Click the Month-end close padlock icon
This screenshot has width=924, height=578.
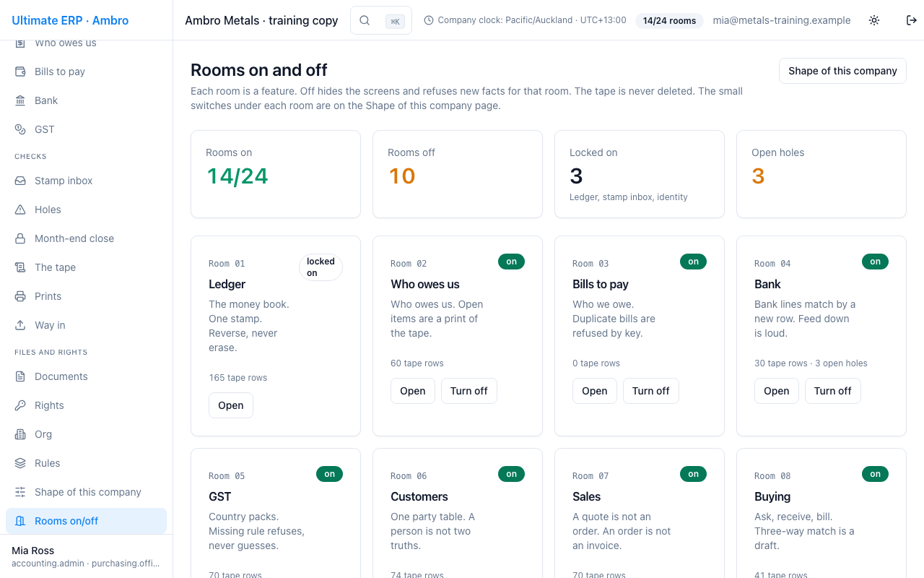20,238
